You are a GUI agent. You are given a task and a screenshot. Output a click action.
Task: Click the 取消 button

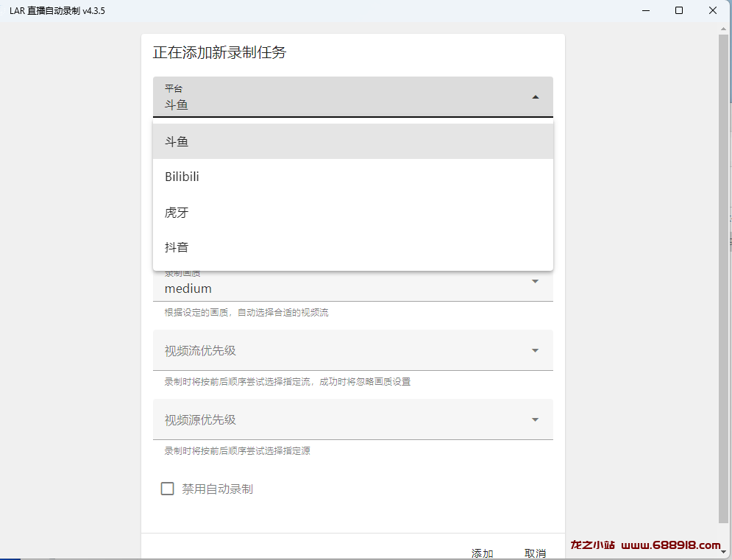pyautogui.click(x=535, y=553)
